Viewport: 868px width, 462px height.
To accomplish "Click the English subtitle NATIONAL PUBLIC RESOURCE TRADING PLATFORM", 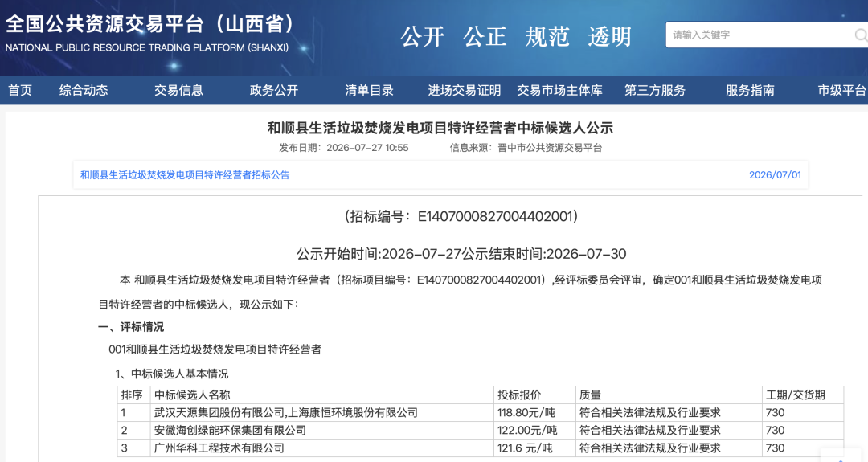I will point(147,48).
